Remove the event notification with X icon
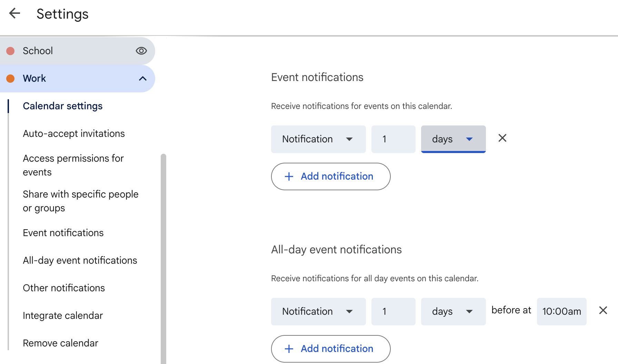The height and width of the screenshot is (364, 618). coord(502,138)
